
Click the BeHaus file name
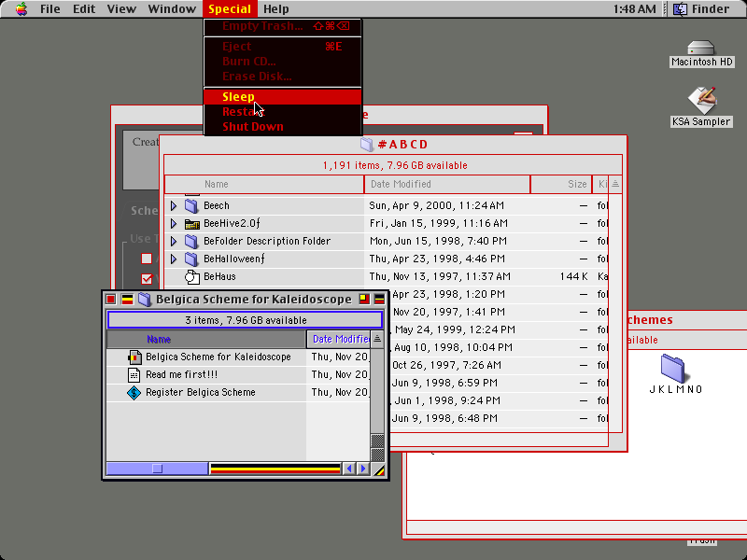(219, 276)
